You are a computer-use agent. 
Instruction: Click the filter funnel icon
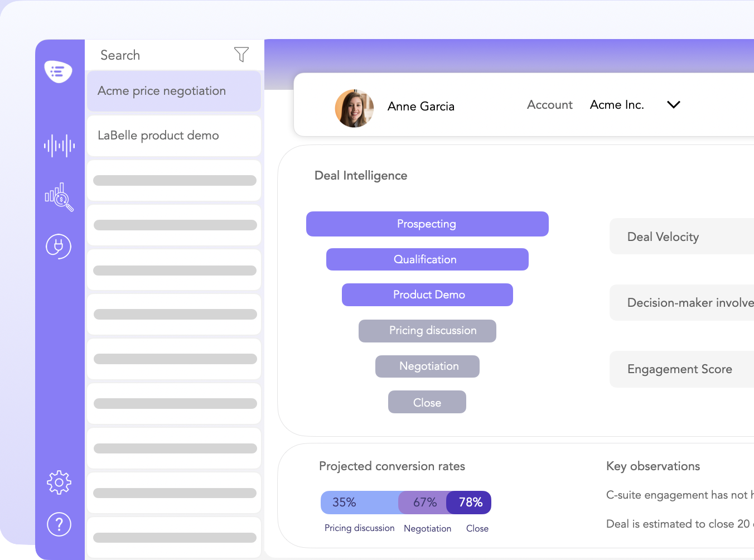pos(241,54)
